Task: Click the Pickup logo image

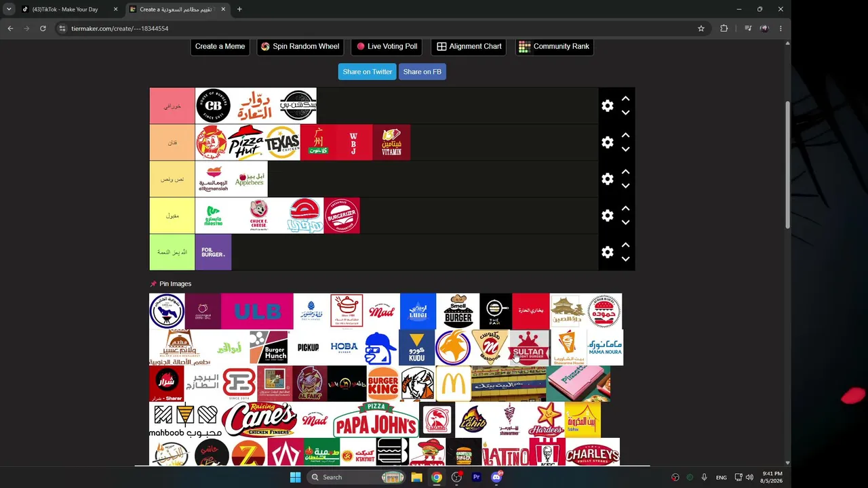Action: tap(308, 348)
